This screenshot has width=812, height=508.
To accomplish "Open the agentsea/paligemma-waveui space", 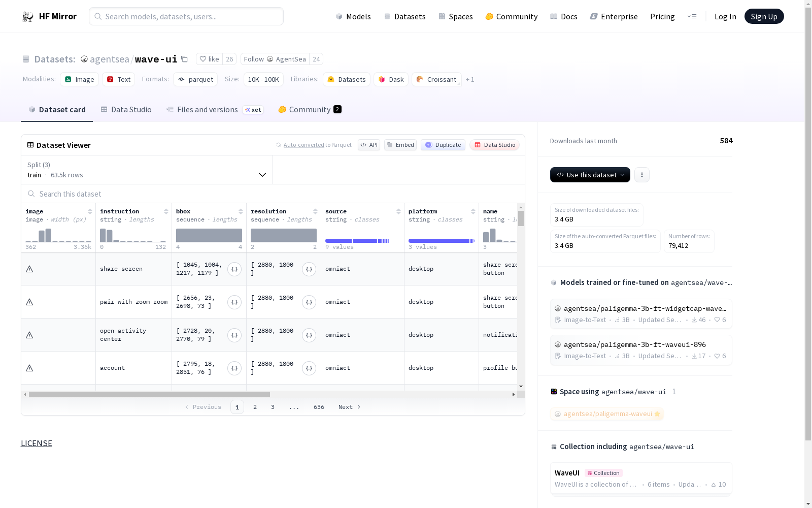I will click(607, 414).
